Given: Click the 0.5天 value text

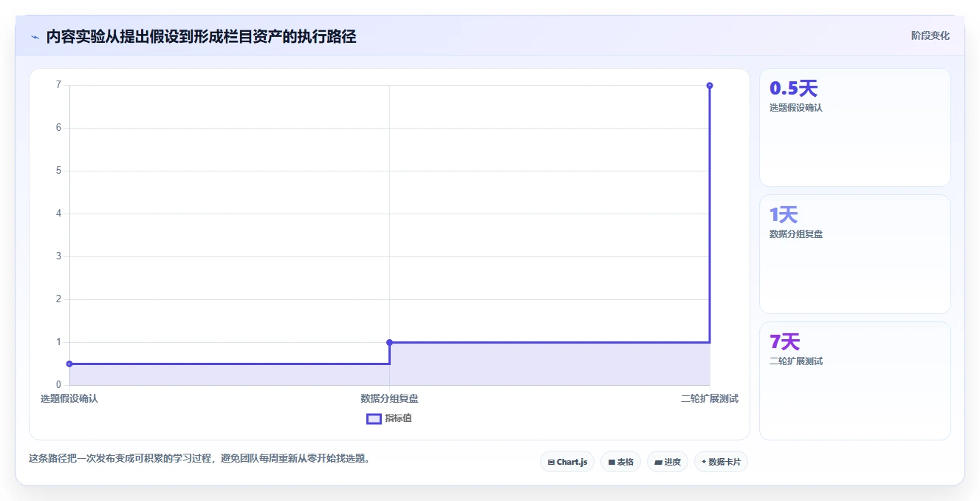Looking at the screenshot, I should 793,89.
